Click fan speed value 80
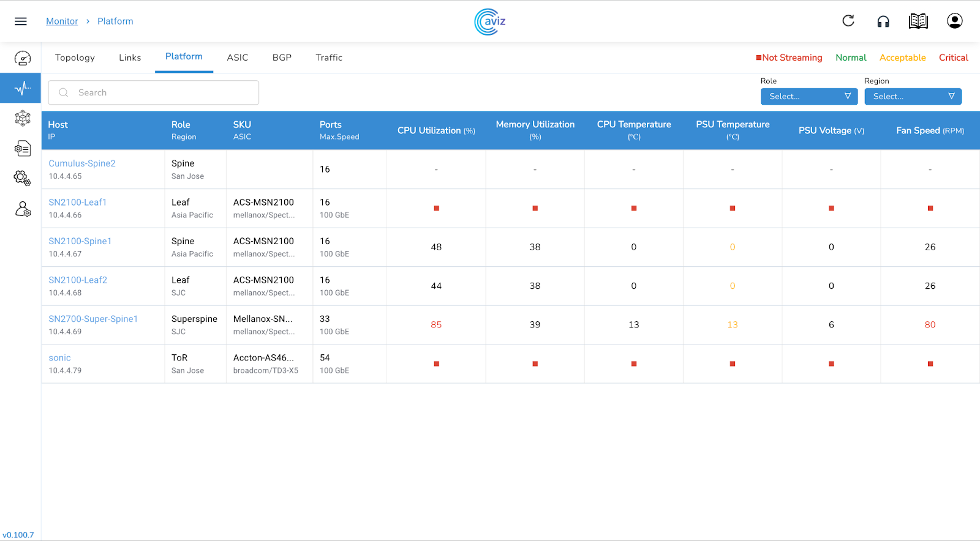The height and width of the screenshot is (541, 980). pos(930,325)
